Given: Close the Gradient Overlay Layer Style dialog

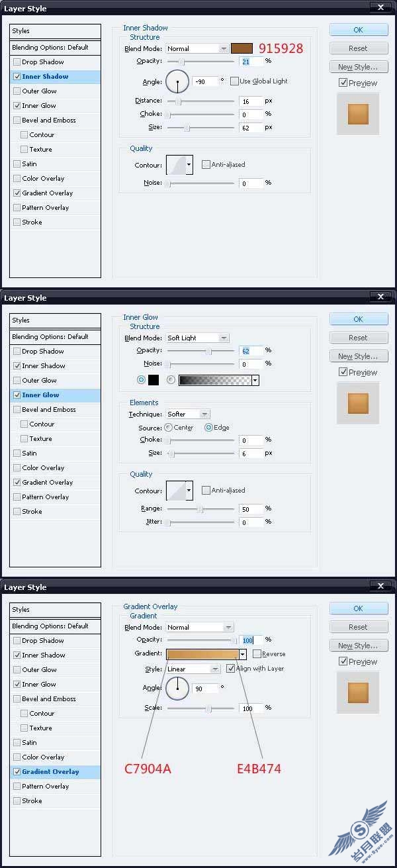Looking at the screenshot, I should tap(380, 587).
